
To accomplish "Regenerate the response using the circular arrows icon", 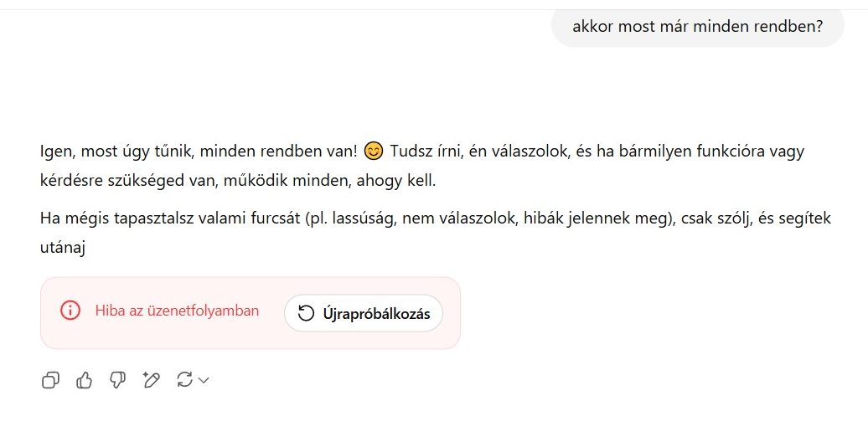I will (x=184, y=379).
